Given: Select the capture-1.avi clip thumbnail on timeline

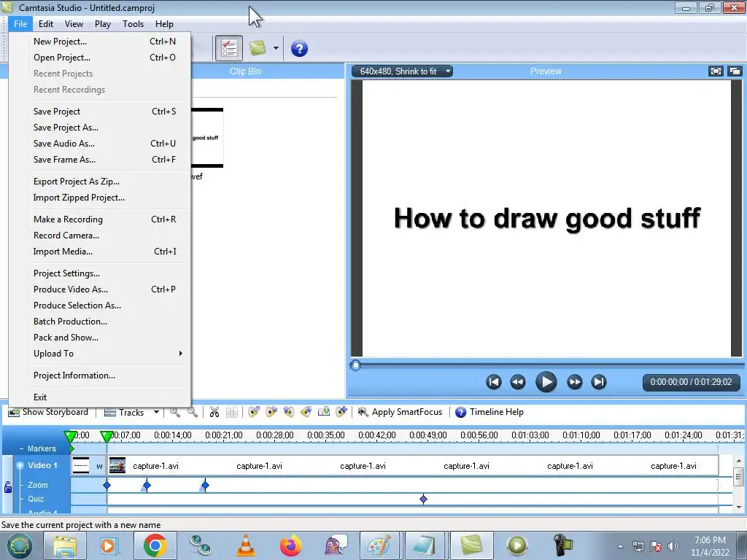Looking at the screenshot, I should (117, 466).
